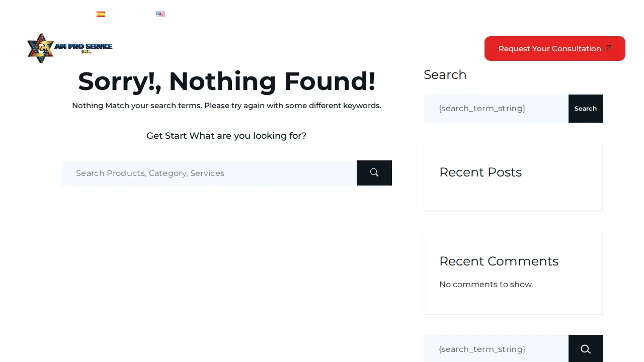Focus the sidebar search field under Search heading
Screen dimensions: 644x362
[x=496, y=109]
